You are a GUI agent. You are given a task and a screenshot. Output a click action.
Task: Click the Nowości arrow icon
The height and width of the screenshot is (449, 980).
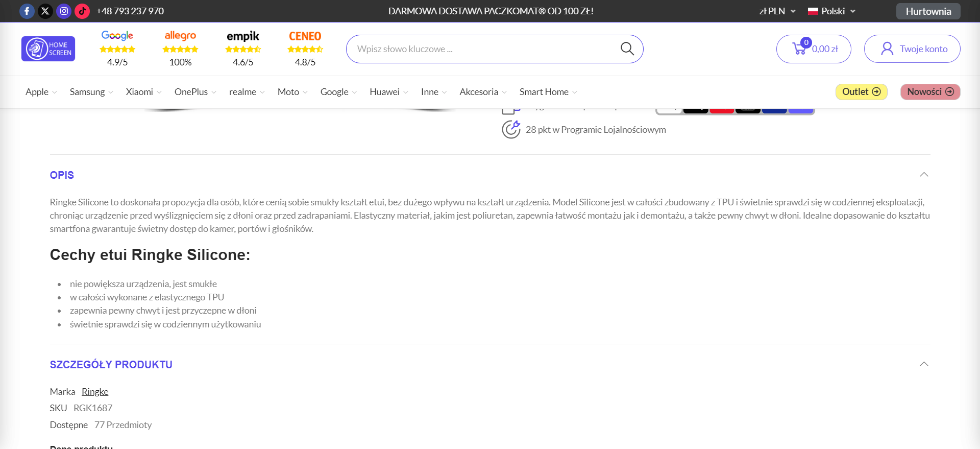click(x=949, y=92)
